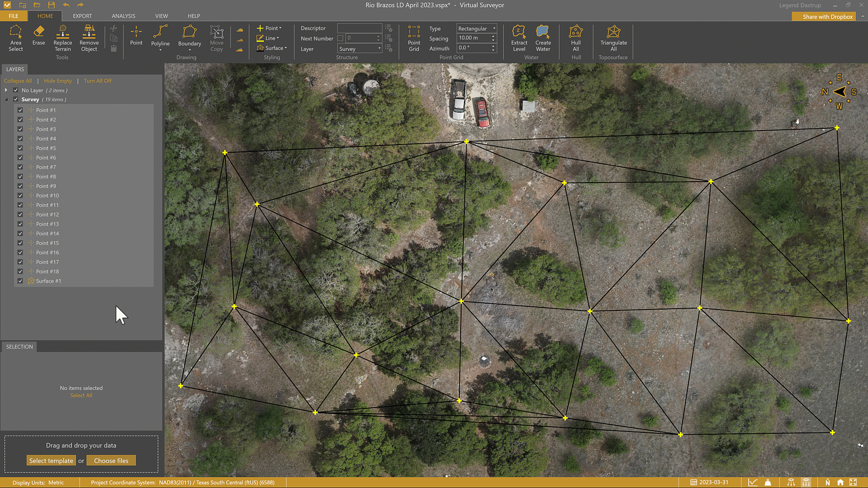Open the Layer Survey dropdown
This screenshot has height=488, width=868.
[x=360, y=49]
